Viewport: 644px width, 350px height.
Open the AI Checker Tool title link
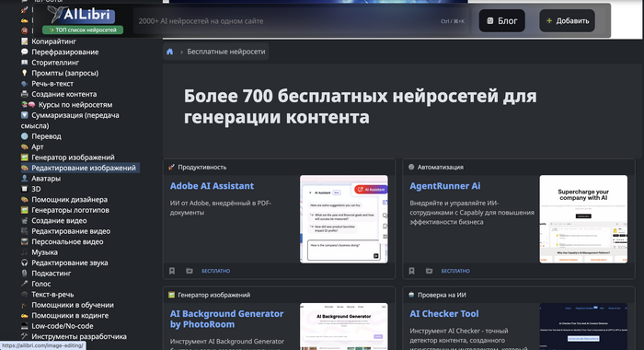pos(444,314)
